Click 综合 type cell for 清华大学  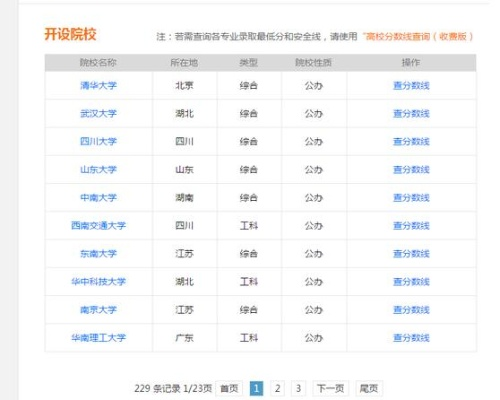pos(249,86)
